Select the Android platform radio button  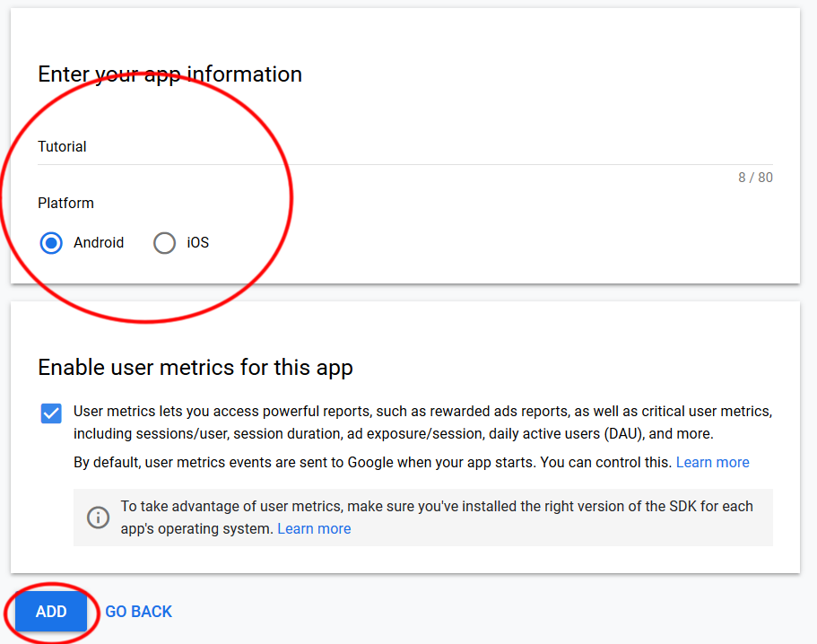[51, 243]
